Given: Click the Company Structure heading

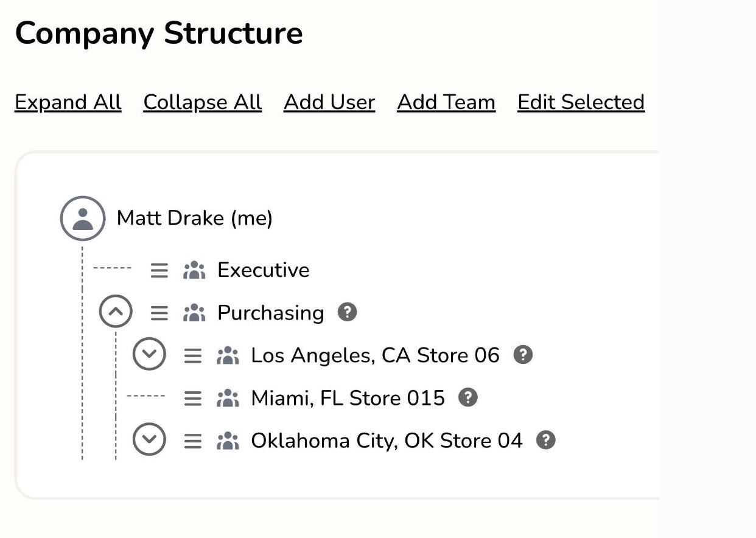Looking at the screenshot, I should click(159, 33).
